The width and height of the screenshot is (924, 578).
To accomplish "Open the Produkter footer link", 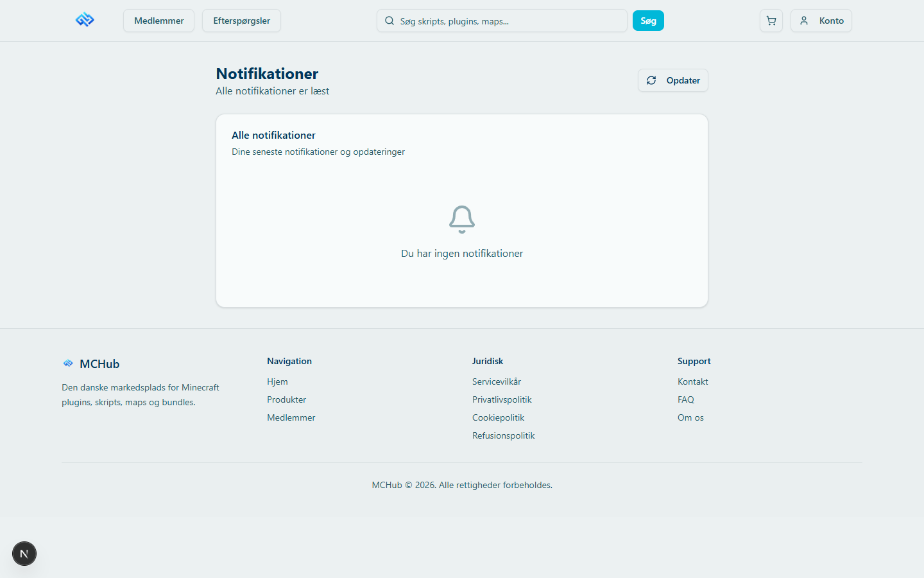I will [x=286, y=399].
